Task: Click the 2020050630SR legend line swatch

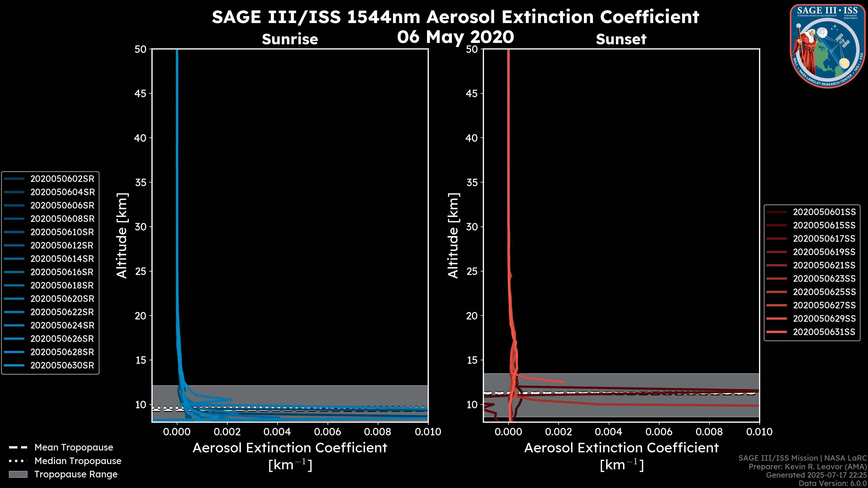Action: tap(14, 365)
